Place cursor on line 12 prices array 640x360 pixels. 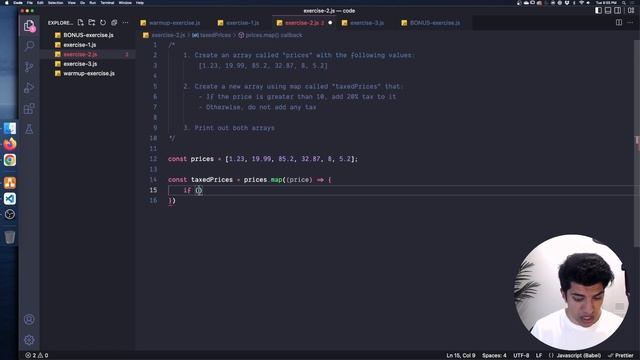click(x=291, y=159)
